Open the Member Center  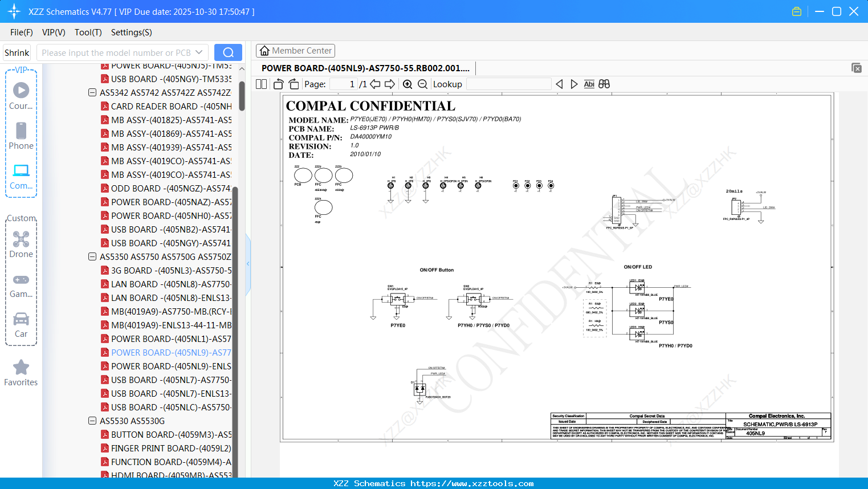click(295, 51)
